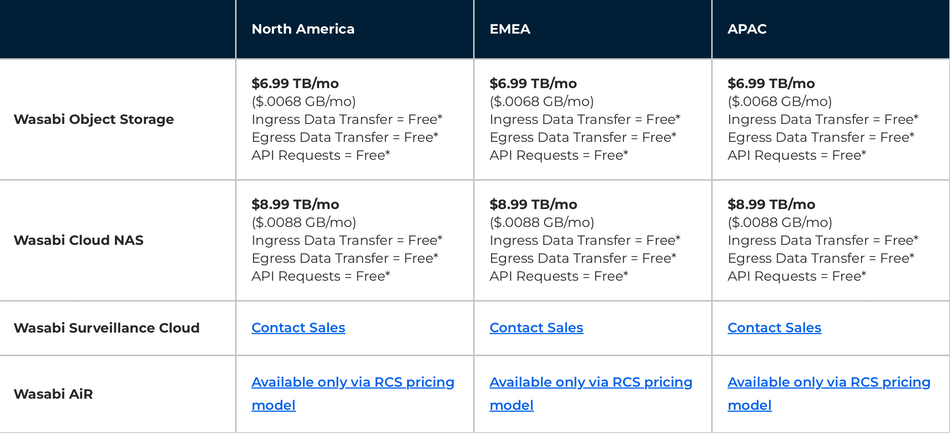Click $6.99 TB/mo price in APAC column
Screen dimensions: 950x436
[x=771, y=84]
